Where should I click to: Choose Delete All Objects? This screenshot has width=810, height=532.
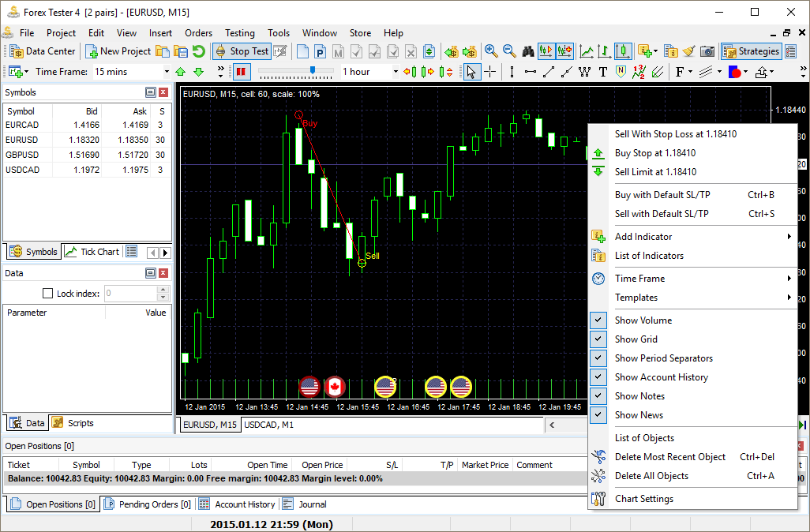tap(692, 476)
